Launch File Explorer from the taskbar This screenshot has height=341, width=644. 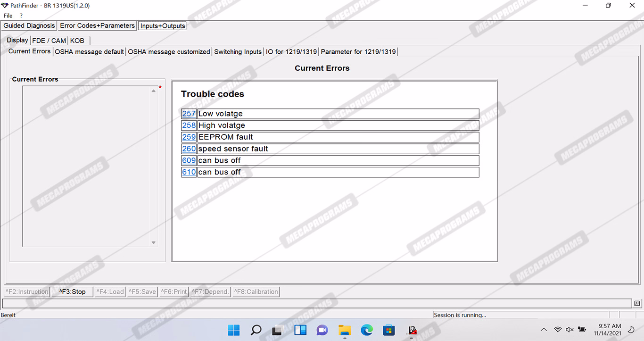tap(345, 330)
